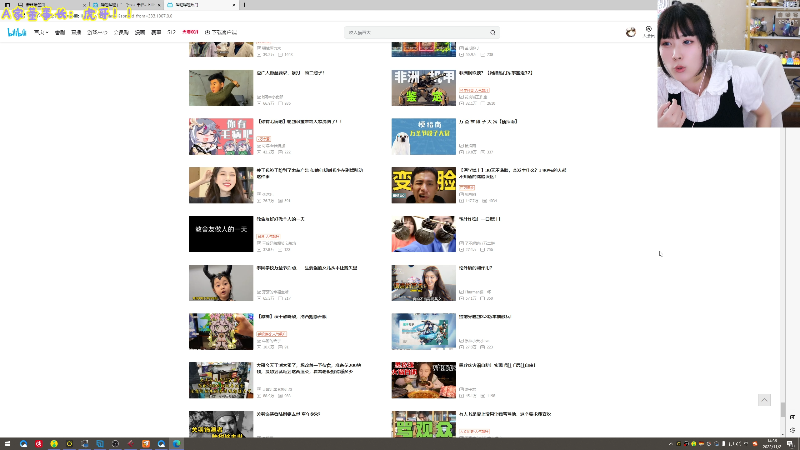Click orange tag under 非洲 装甲 video title
The width and height of the screenshot is (800, 450).
tap(474, 90)
